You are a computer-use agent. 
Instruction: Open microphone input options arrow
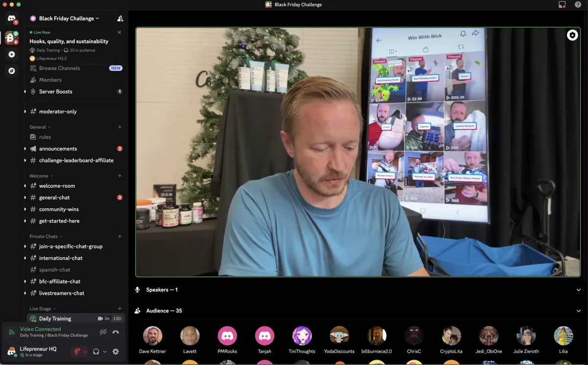pyautogui.click(x=85, y=352)
